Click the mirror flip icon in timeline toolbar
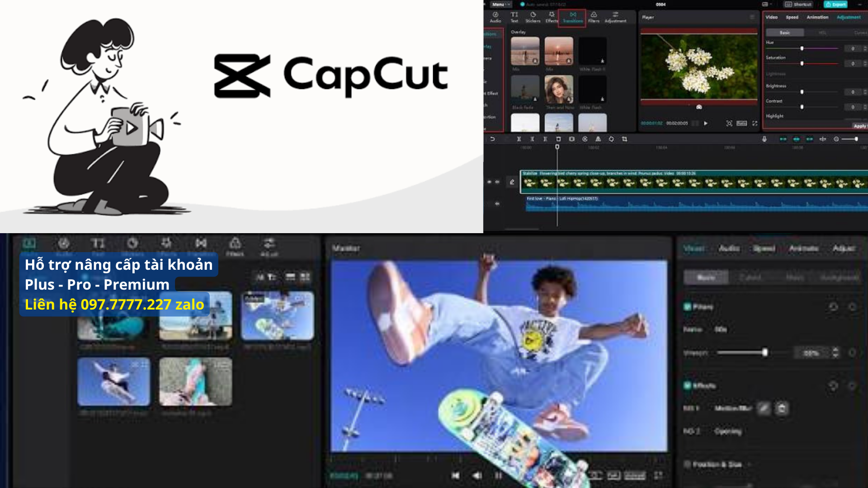 (598, 139)
